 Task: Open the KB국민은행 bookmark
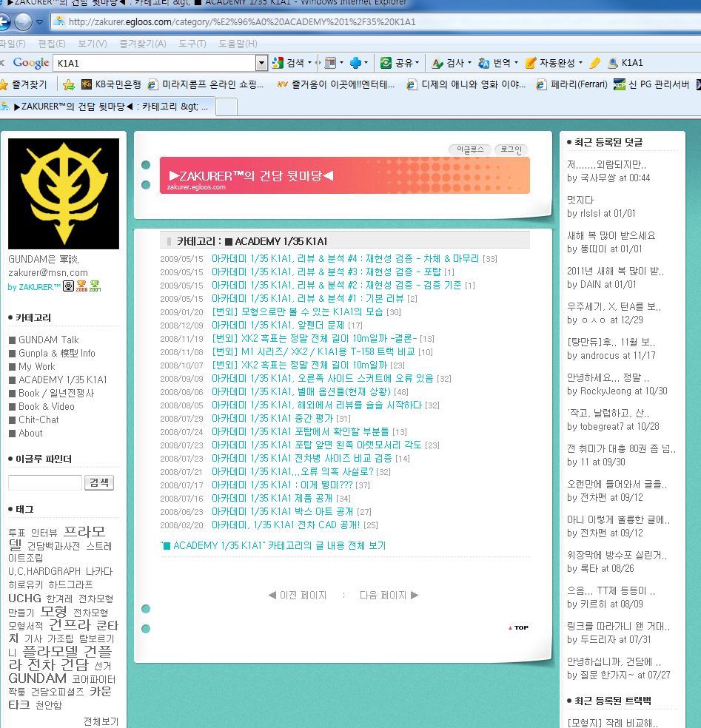pyautogui.click(x=110, y=84)
